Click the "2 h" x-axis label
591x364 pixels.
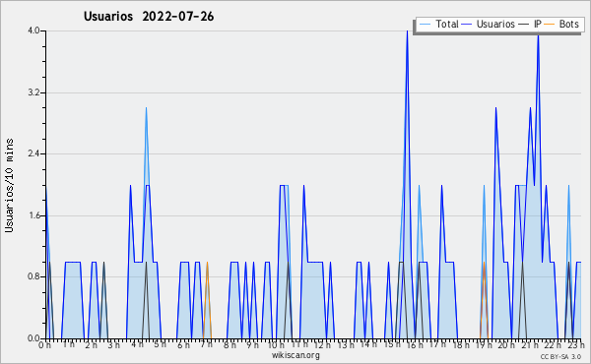click(92, 345)
